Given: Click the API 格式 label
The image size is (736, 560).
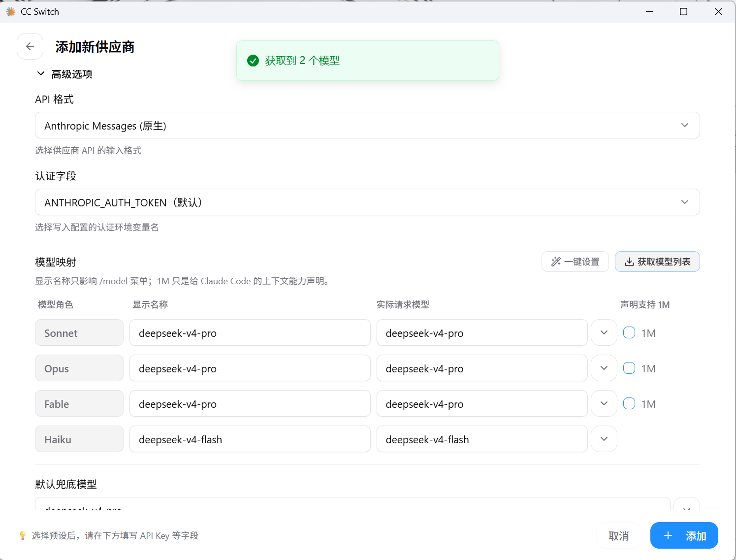Looking at the screenshot, I should pos(54,99).
